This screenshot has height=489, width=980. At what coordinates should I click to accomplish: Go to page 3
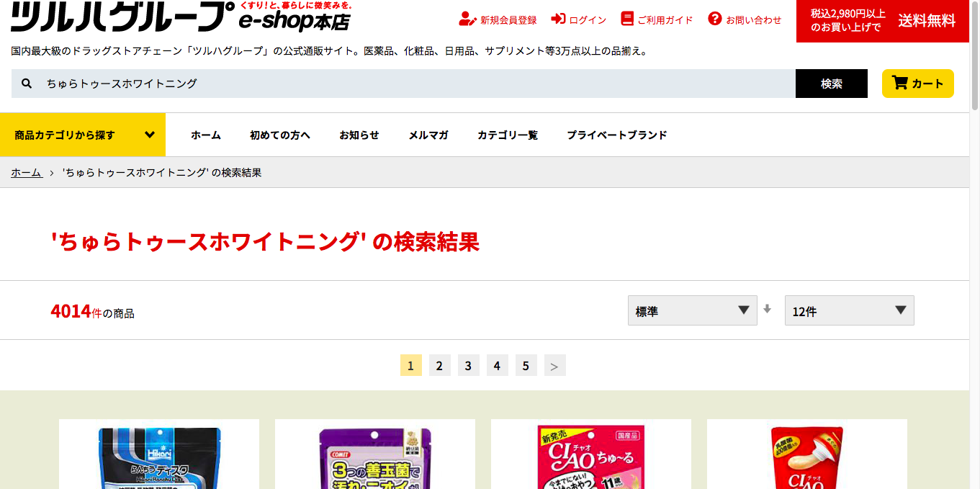tap(468, 365)
